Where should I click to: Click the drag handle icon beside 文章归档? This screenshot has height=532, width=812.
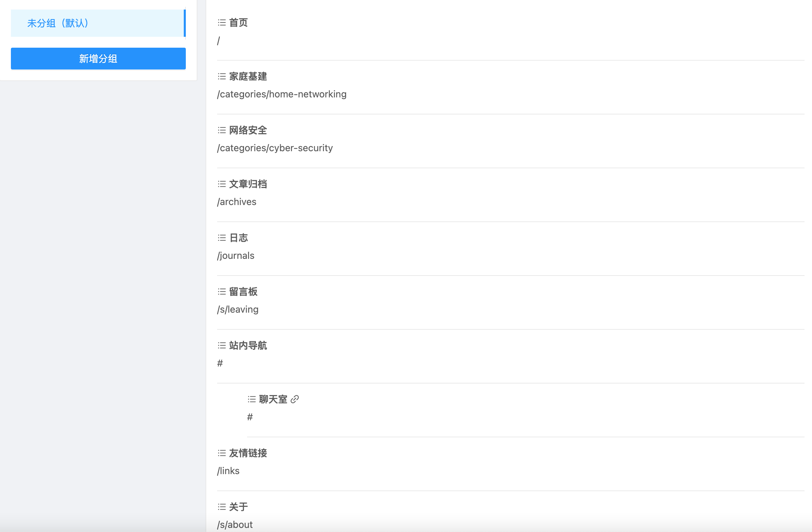point(222,184)
